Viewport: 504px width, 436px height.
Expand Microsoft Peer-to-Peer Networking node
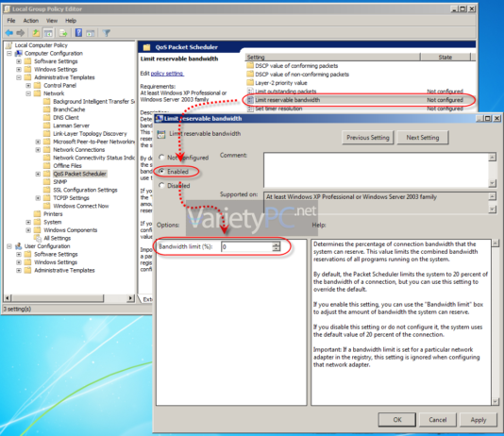[38, 142]
